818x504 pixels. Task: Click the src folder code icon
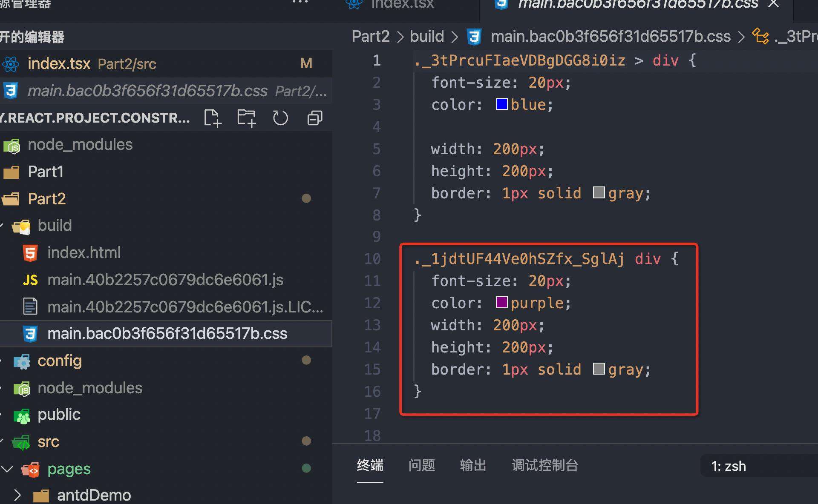21,443
